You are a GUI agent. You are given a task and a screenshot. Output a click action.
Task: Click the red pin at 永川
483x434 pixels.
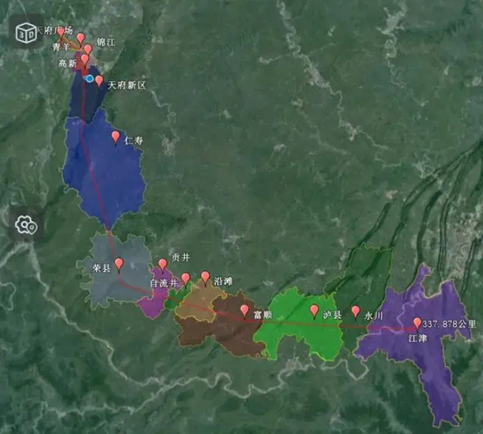click(356, 312)
